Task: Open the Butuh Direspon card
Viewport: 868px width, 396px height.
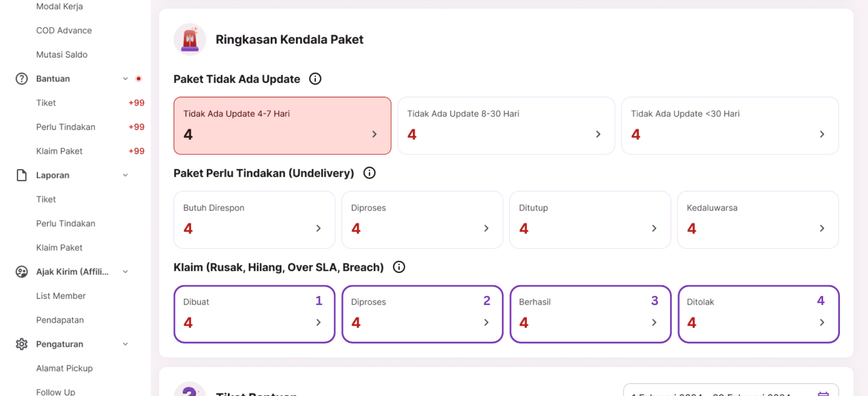Action: 254,219
